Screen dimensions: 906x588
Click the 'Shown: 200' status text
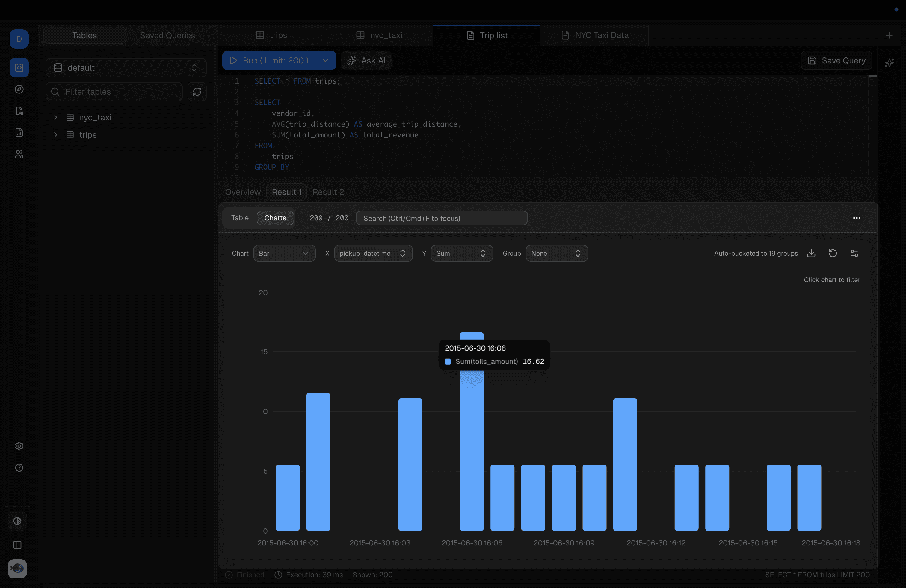pyautogui.click(x=372, y=575)
